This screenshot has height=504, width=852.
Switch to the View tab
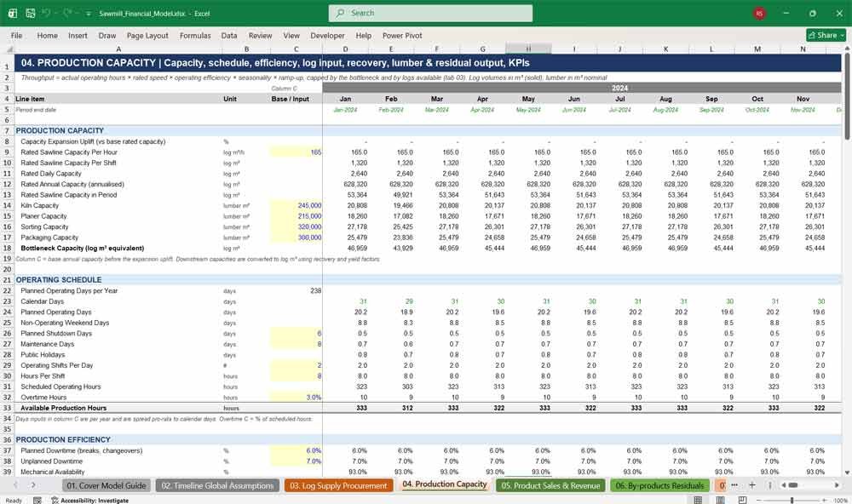pyautogui.click(x=291, y=35)
